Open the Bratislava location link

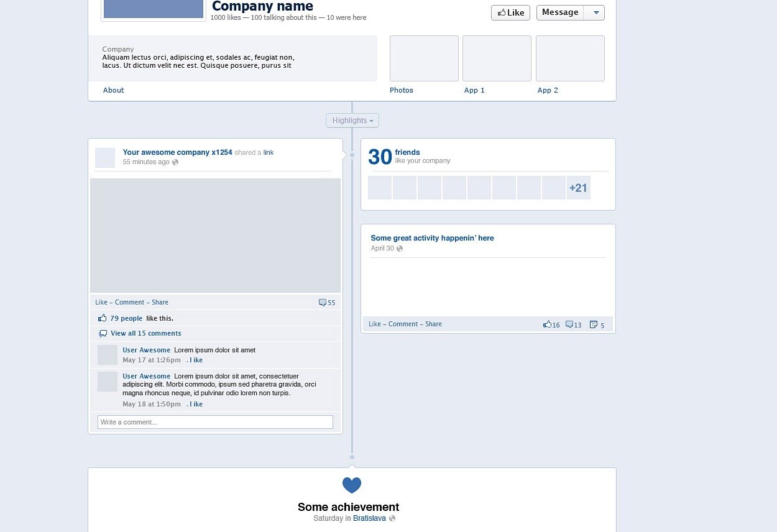point(369,518)
